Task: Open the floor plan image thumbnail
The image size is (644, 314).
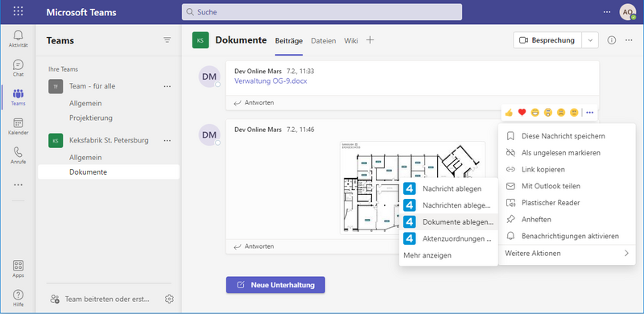Action: tap(412, 188)
